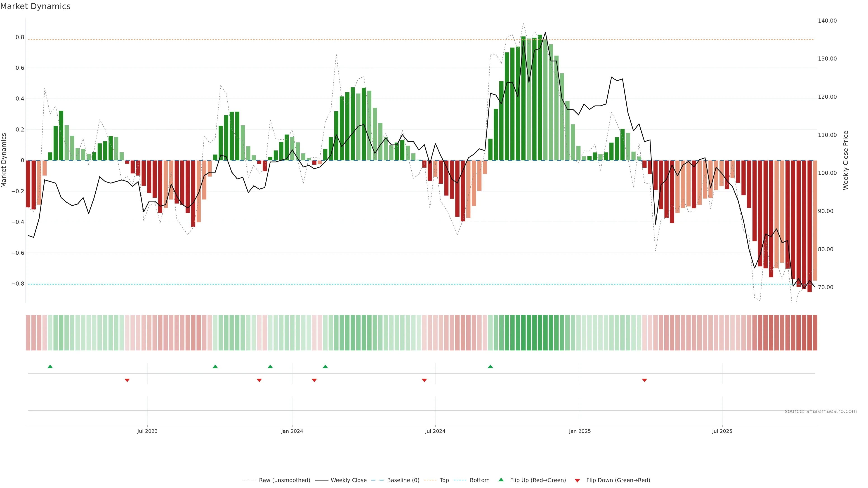This screenshot has height=488, width=868.
Task: Click the black Weekly Close legend line icon
Action: [321, 480]
